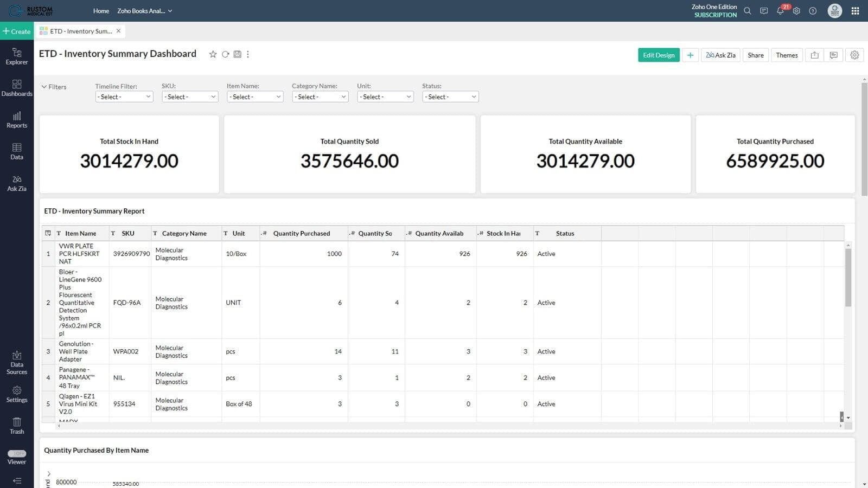868x488 pixels.
Task: Open the Timeline Filter dropdown
Action: [x=124, y=97]
